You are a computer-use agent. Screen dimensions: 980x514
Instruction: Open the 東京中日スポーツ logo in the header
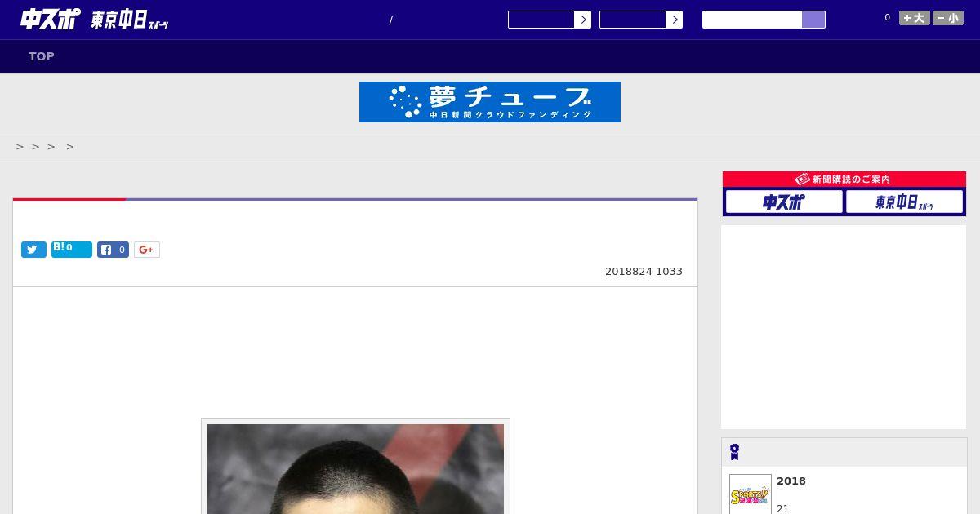(x=130, y=20)
